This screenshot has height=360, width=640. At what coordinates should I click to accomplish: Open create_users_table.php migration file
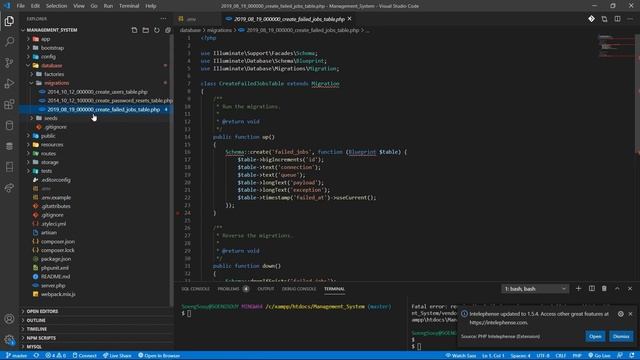tap(98, 92)
